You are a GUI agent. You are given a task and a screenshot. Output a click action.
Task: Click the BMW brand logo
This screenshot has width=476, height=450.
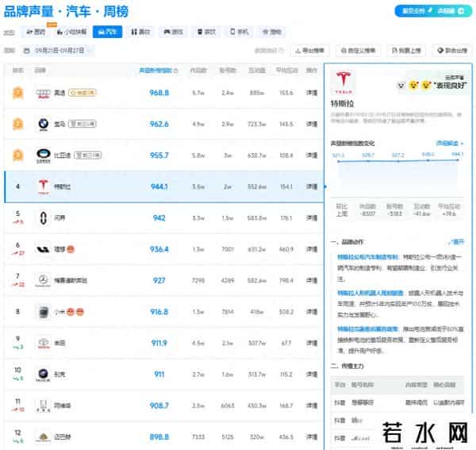[43, 124]
